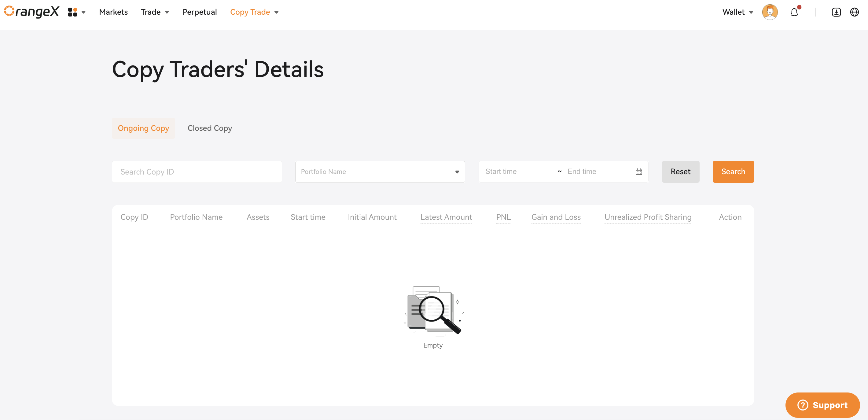View notifications bell
868x420 pixels.
(x=795, y=12)
